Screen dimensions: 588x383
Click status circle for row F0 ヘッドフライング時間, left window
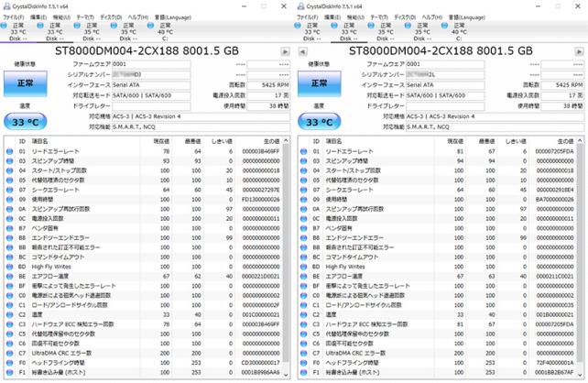pos(10,363)
